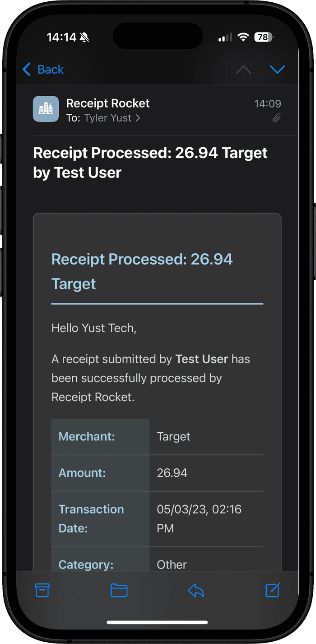This screenshot has width=316, height=644.
Task: Tap the cellular signal bars icon
Action: (224, 37)
